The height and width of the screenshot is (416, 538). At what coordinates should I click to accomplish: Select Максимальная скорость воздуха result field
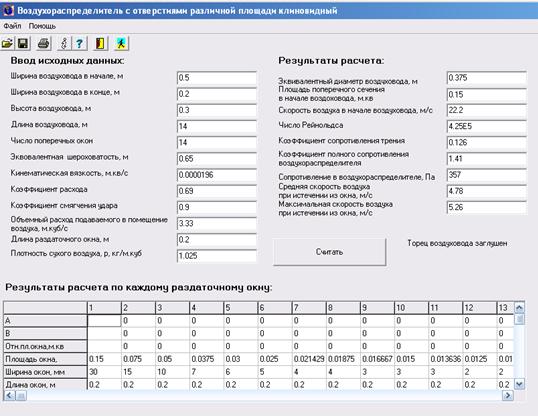(x=487, y=207)
